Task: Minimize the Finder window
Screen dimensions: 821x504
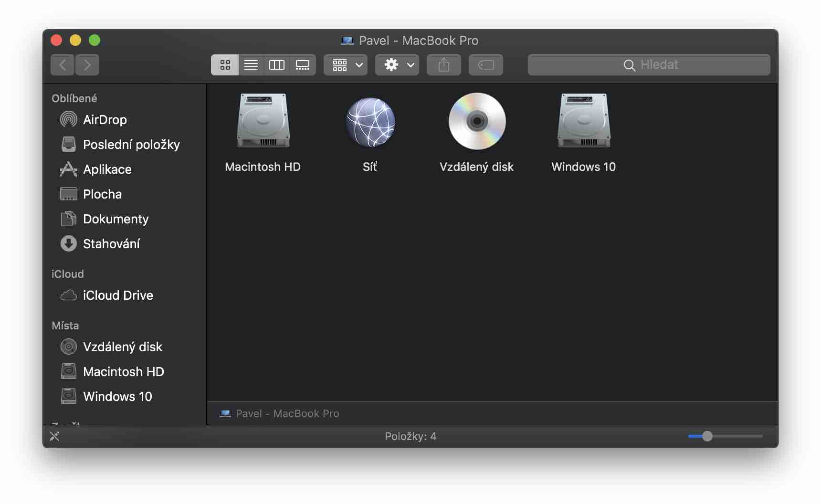Action: point(75,40)
